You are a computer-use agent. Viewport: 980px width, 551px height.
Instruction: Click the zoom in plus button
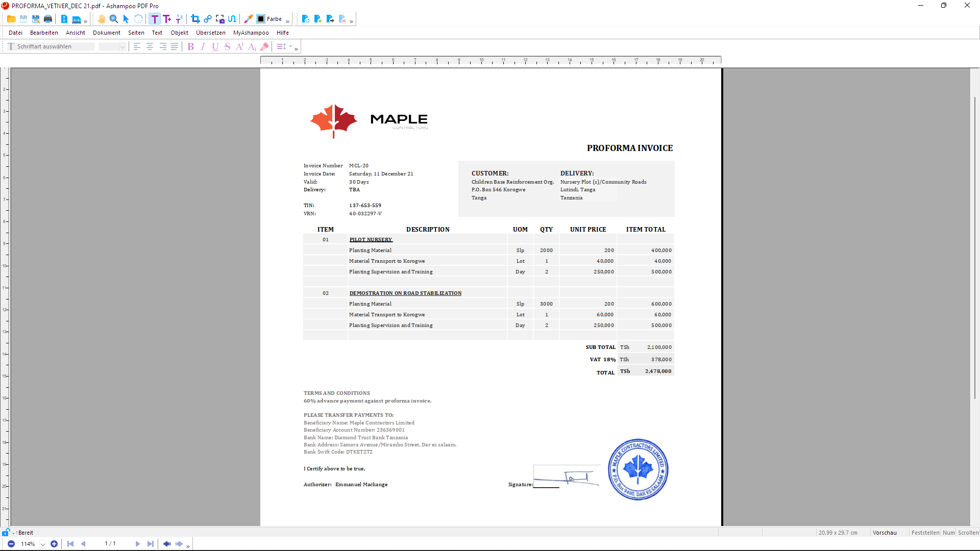coord(54,544)
